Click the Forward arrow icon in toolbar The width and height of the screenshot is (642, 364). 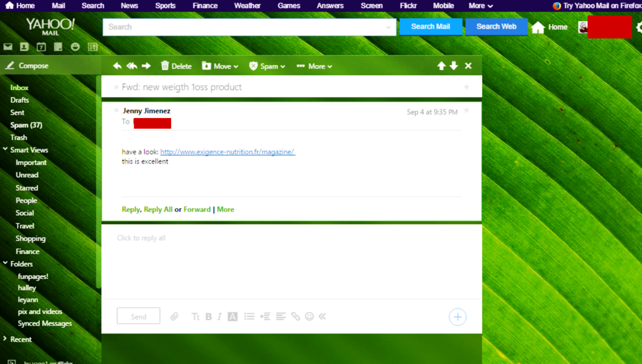(146, 66)
